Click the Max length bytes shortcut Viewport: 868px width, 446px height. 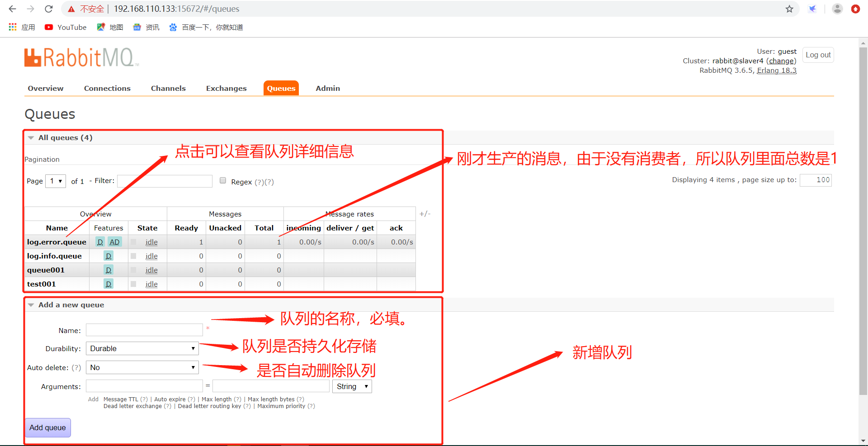(271, 399)
